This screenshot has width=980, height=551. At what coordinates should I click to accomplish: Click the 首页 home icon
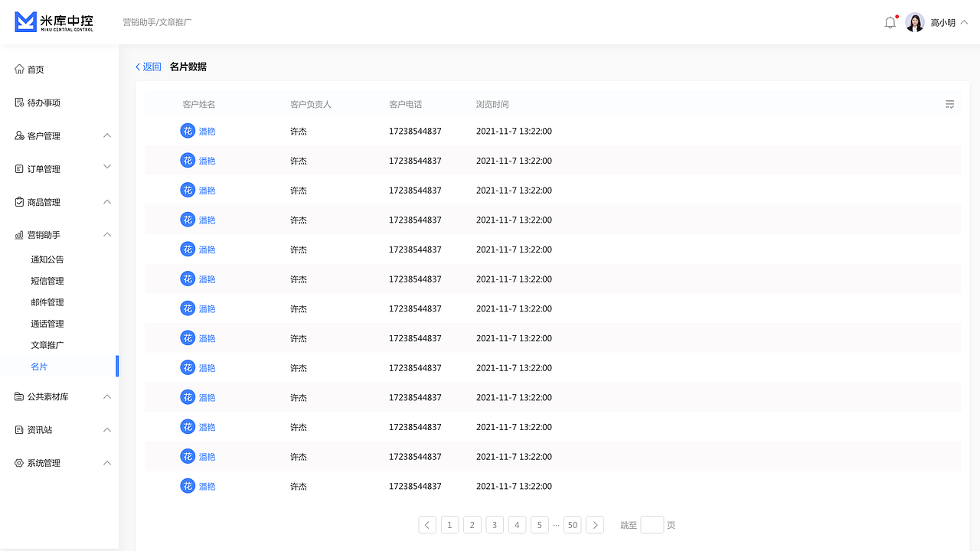click(19, 70)
